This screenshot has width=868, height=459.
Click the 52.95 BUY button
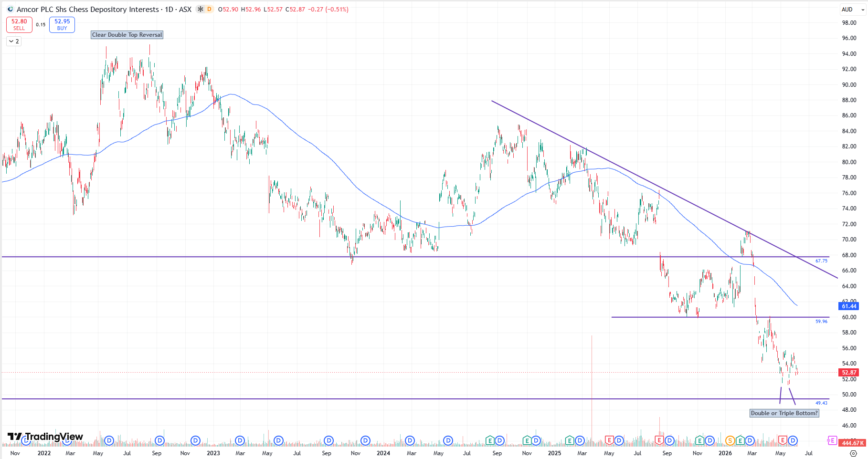click(x=62, y=25)
